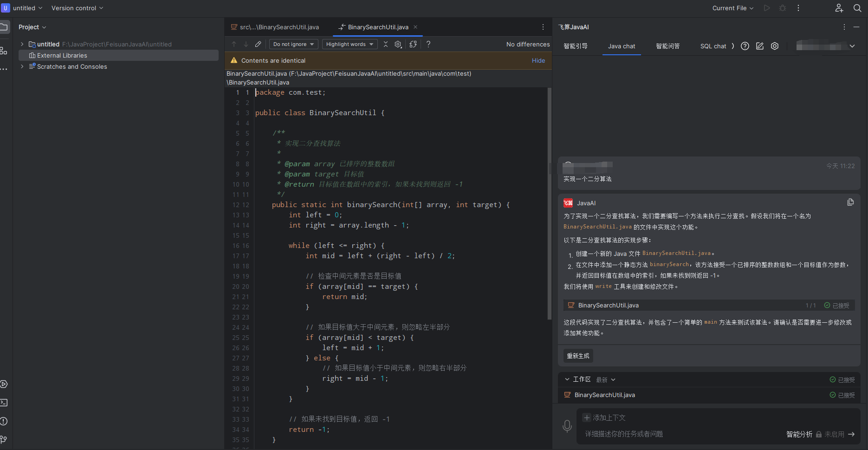Open the Current File run configuration dropdown

click(733, 8)
